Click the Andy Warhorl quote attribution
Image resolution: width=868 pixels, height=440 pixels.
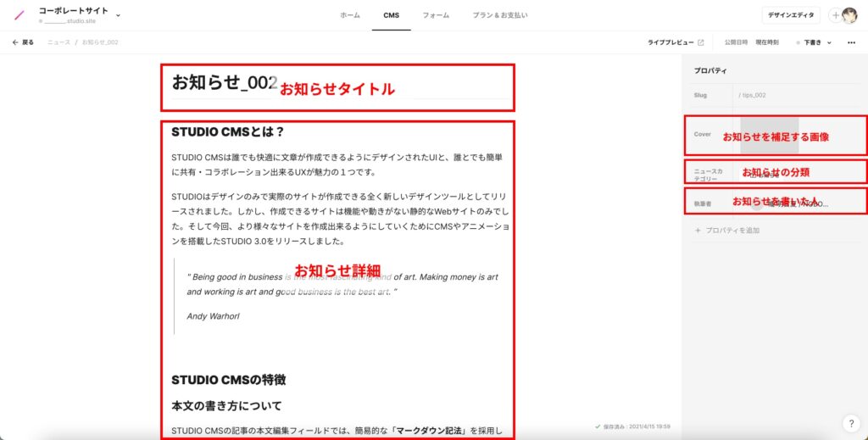(x=213, y=316)
